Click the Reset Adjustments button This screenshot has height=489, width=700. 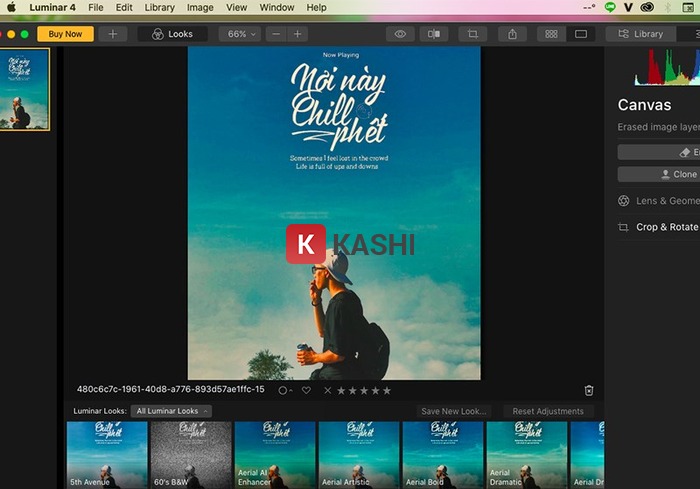[x=548, y=411]
